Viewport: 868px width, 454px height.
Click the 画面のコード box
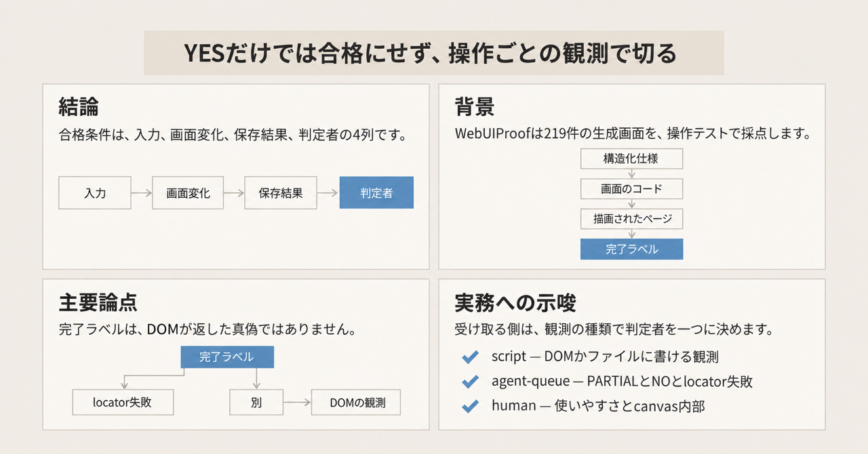coord(631,189)
